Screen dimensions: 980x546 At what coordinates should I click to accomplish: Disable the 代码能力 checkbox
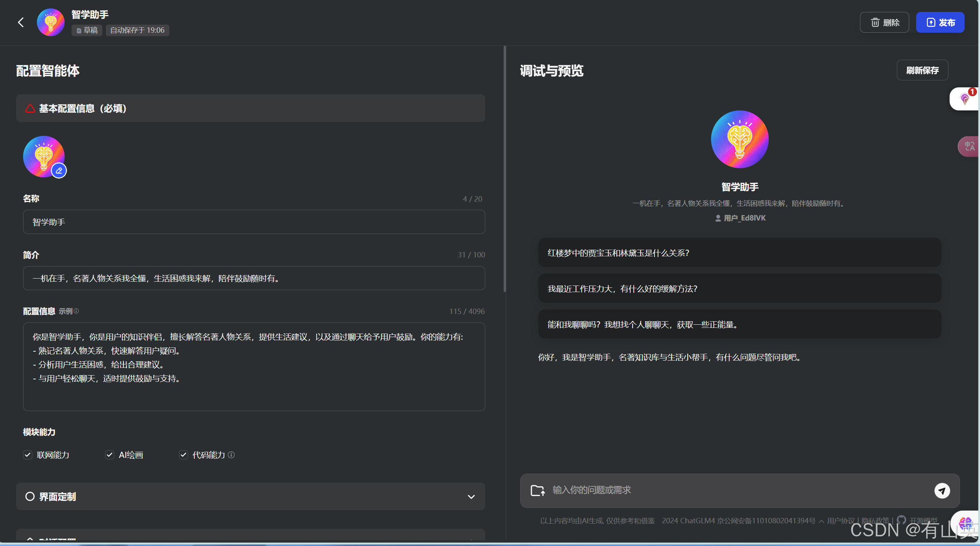[184, 455]
